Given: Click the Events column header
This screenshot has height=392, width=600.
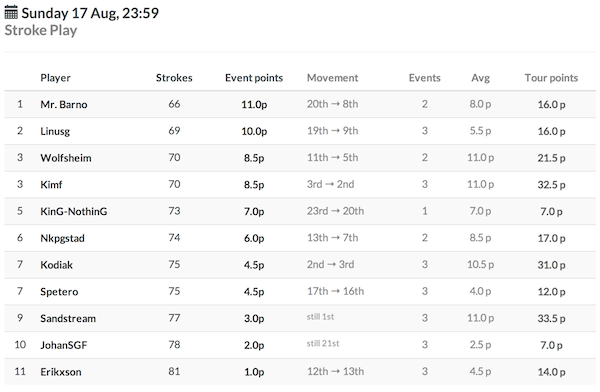Looking at the screenshot, I should pyautogui.click(x=425, y=78).
